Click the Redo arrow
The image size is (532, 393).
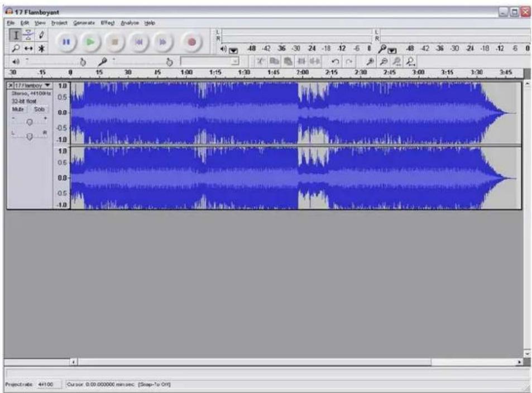click(x=349, y=61)
